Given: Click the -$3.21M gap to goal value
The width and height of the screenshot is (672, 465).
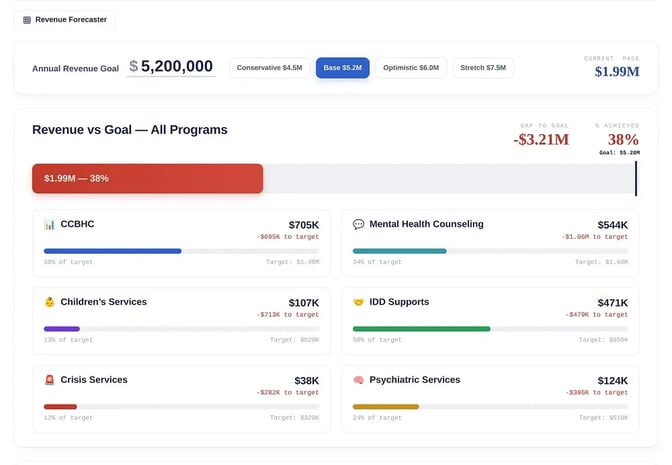Looking at the screenshot, I should (541, 140).
